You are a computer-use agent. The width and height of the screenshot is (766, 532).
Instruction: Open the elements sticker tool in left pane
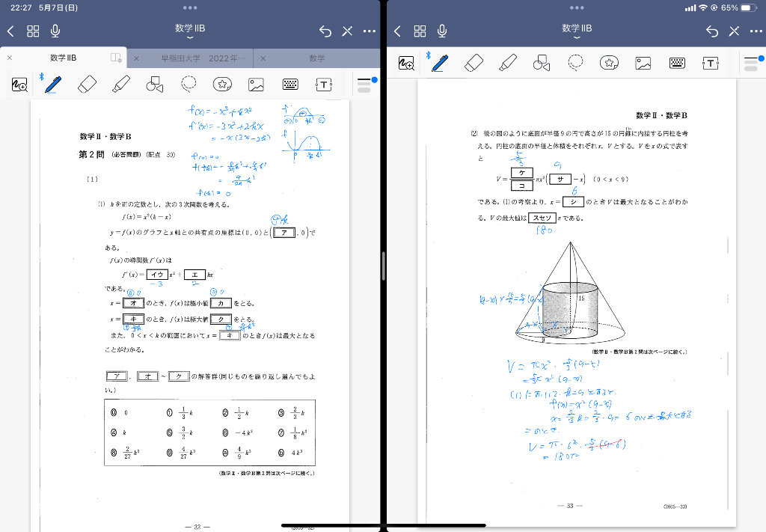point(221,85)
